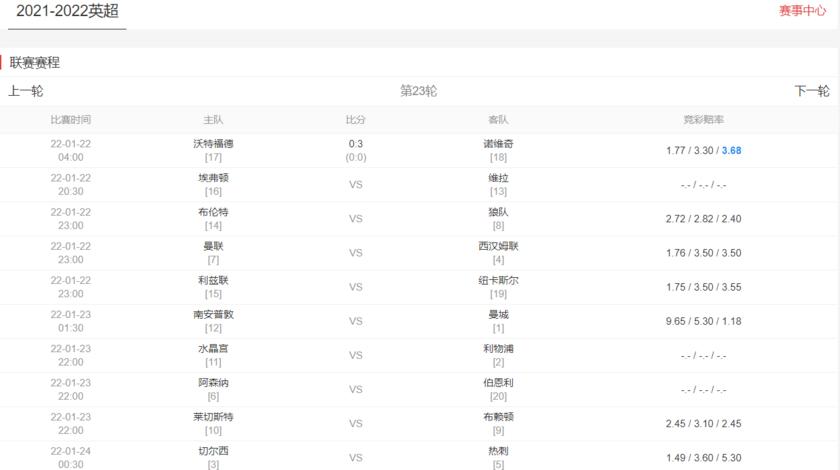This screenshot has height=470, width=840.
Task: Open home team 利兹联 page
Action: 213,280
